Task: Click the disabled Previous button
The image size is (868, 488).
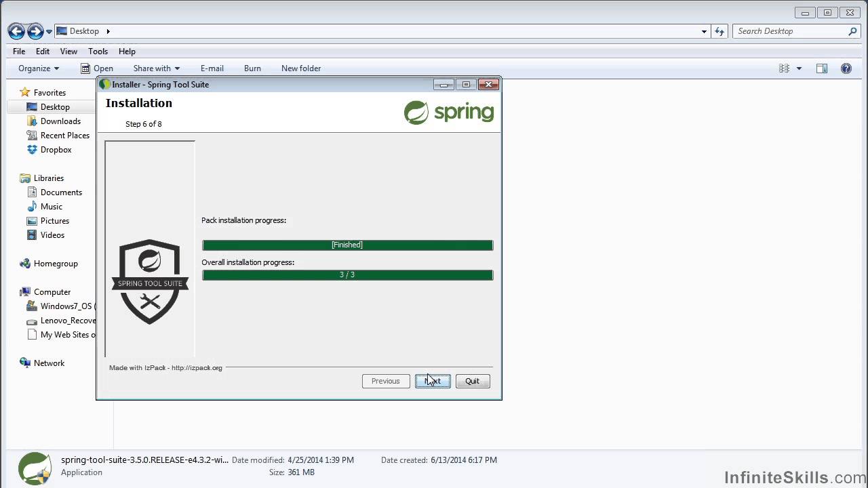Action: tap(386, 381)
